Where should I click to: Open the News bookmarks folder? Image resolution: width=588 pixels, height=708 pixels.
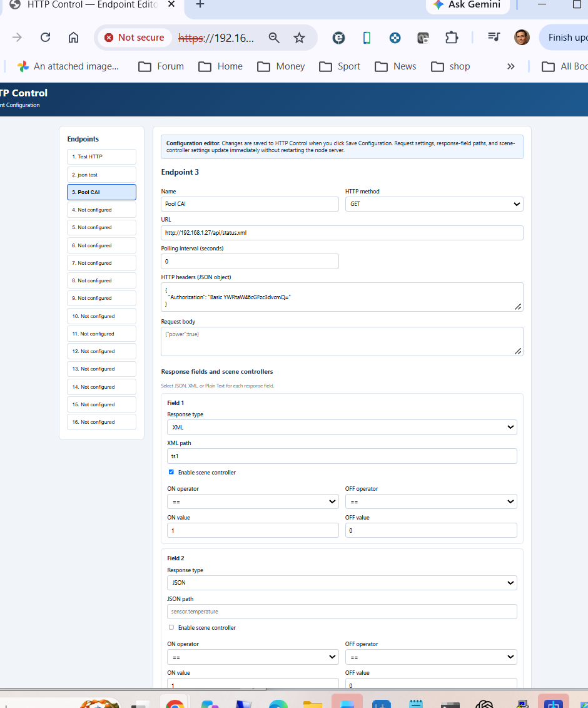click(x=396, y=66)
